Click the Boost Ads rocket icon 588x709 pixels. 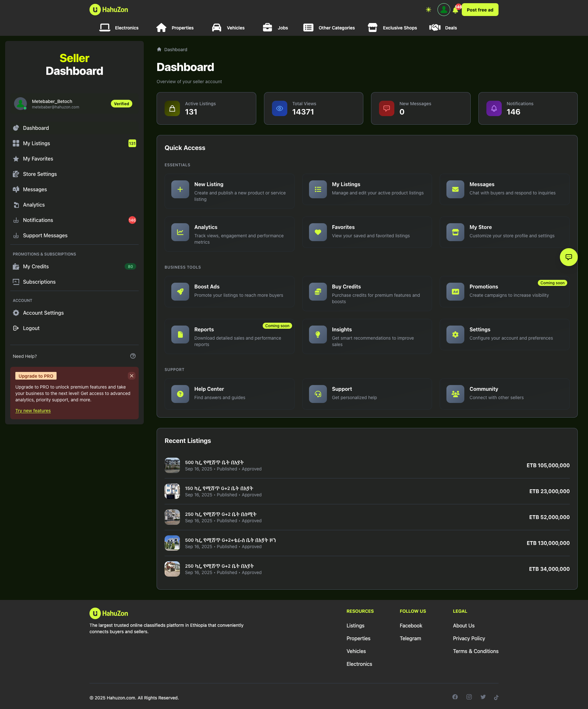(180, 292)
